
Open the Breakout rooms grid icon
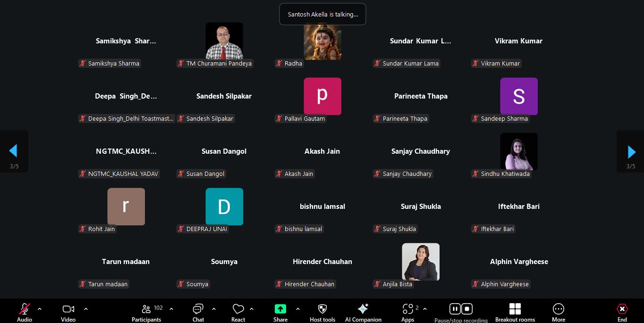tap(515, 309)
